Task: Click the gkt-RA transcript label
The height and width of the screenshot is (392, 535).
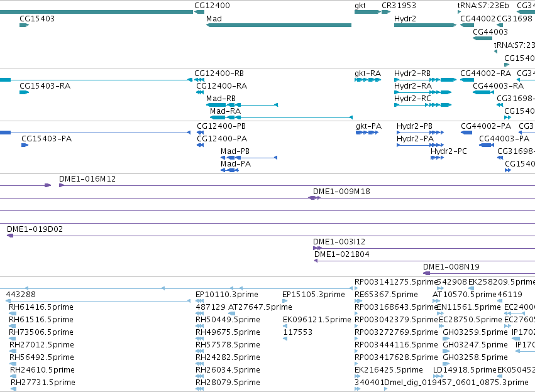Action: [368, 73]
